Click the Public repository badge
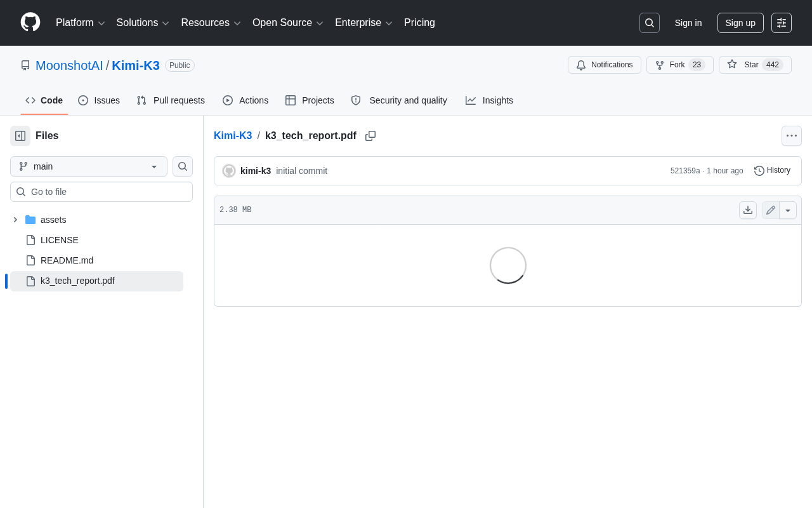This screenshot has height=508, width=812. click(180, 65)
